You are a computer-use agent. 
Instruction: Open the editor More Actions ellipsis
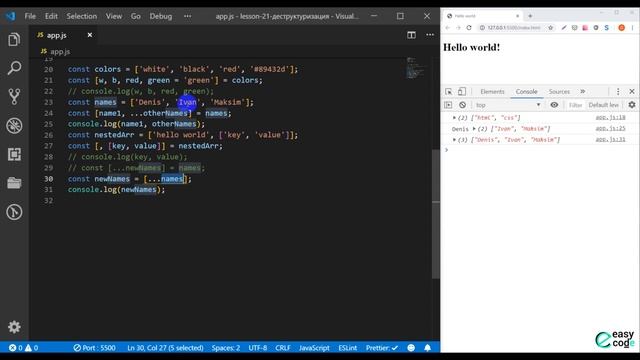pos(430,35)
